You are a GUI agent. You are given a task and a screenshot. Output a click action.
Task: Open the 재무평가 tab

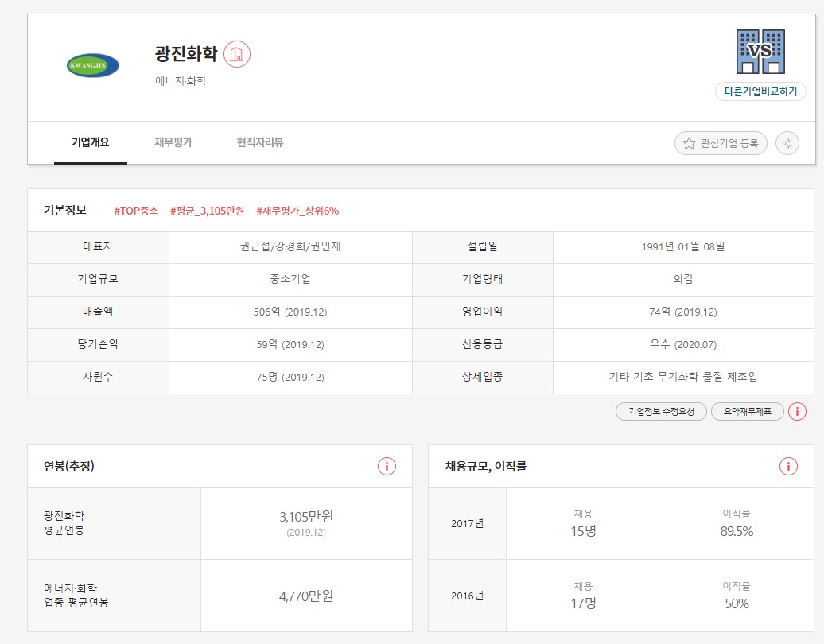click(173, 142)
